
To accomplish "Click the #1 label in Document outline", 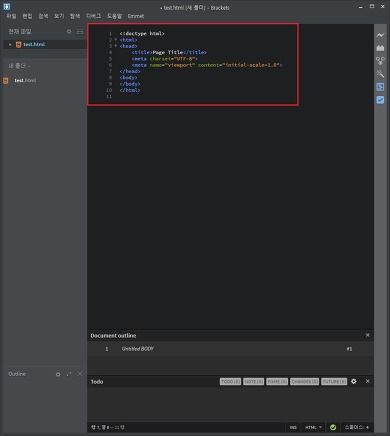I will point(349,349).
